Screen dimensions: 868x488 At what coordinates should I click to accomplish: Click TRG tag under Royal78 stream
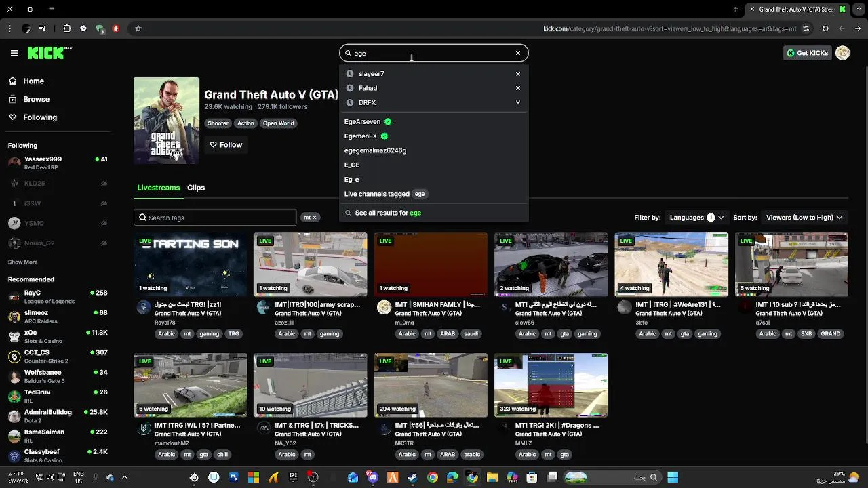point(233,334)
